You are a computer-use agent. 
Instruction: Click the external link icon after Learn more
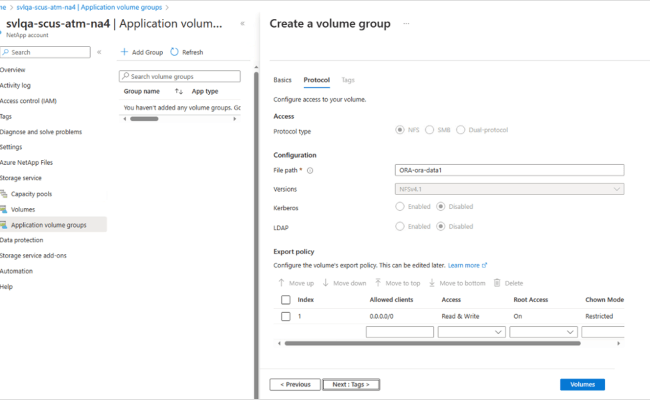[x=484, y=265]
